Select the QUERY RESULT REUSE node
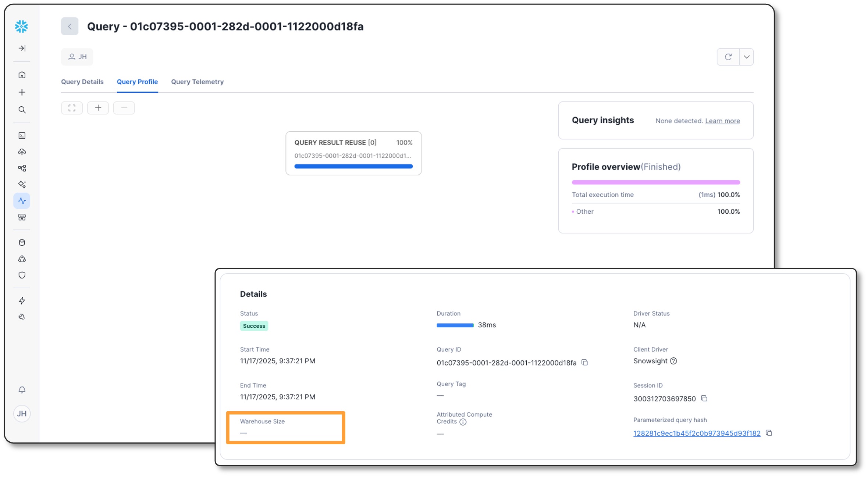Screen dimensions: 868x477 coord(353,153)
